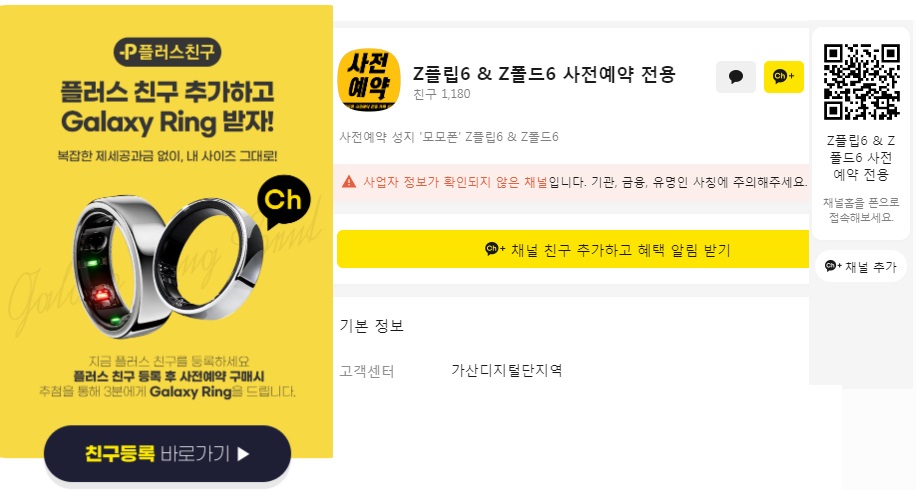Image resolution: width=916 pixels, height=490 pixels.
Task: Click the 사업자 정보가 확인되지 않은 채널 warning text
Action: coord(455,182)
